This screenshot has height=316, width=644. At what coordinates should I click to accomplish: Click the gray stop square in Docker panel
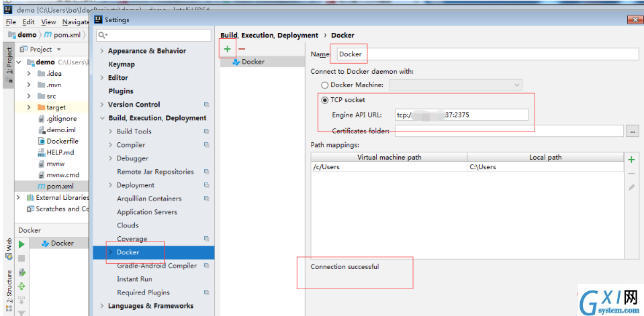[x=21, y=258]
